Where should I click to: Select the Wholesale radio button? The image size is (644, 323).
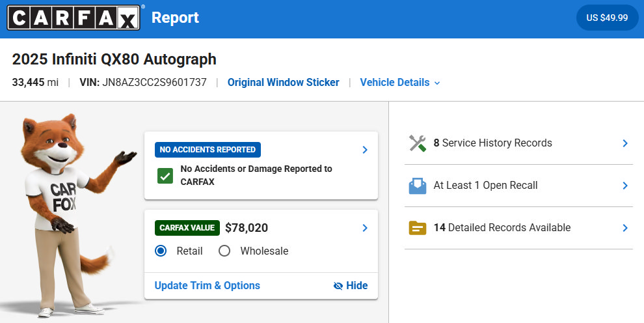224,251
